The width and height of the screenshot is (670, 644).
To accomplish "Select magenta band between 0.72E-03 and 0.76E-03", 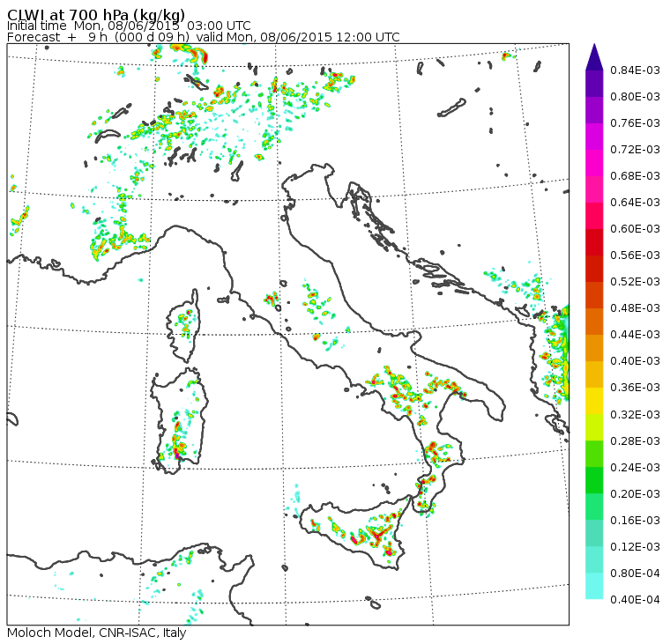I will [594, 137].
